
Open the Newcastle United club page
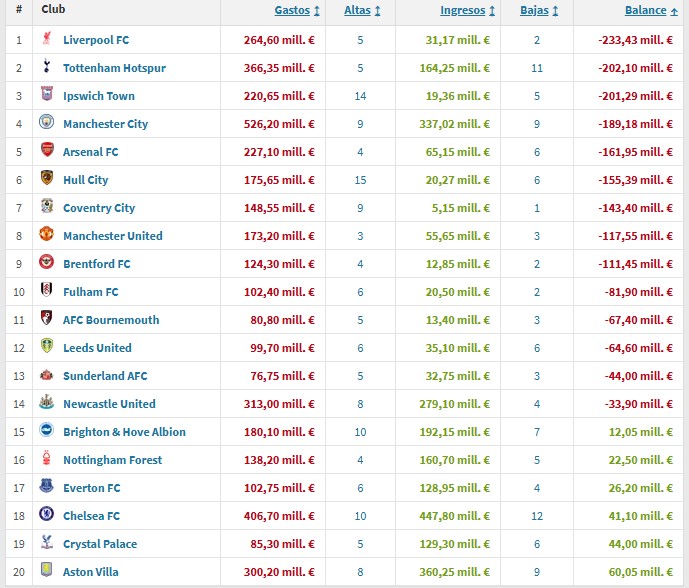click(x=109, y=404)
